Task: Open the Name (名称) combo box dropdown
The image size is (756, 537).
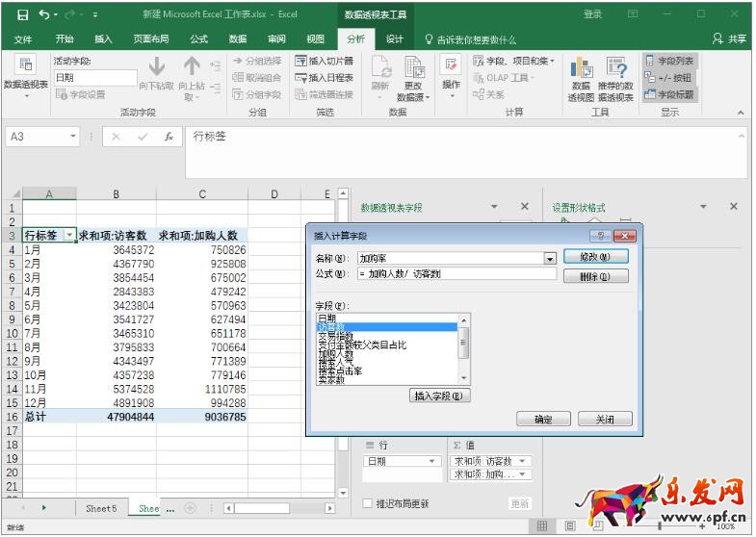Action: pyautogui.click(x=550, y=259)
